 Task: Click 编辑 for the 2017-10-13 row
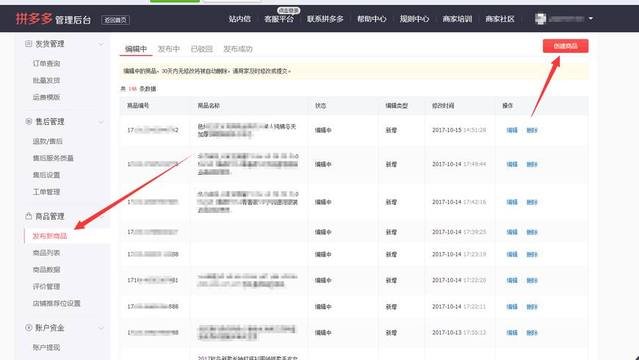click(512, 333)
